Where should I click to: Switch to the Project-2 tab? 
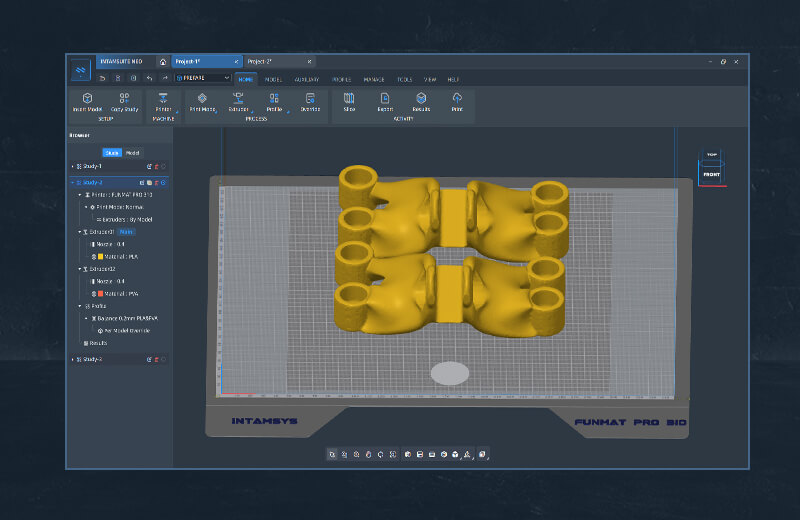[x=260, y=61]
